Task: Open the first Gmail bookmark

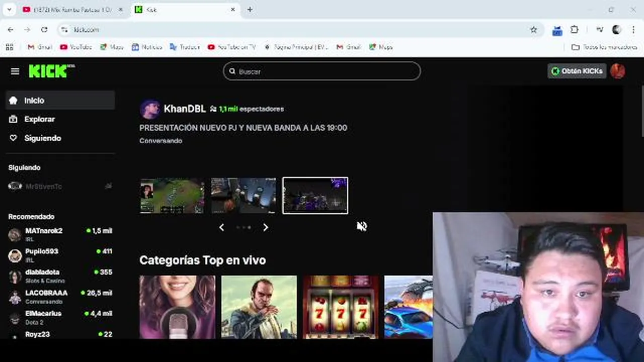Action: pyautogui.click(x=40, y=47)
